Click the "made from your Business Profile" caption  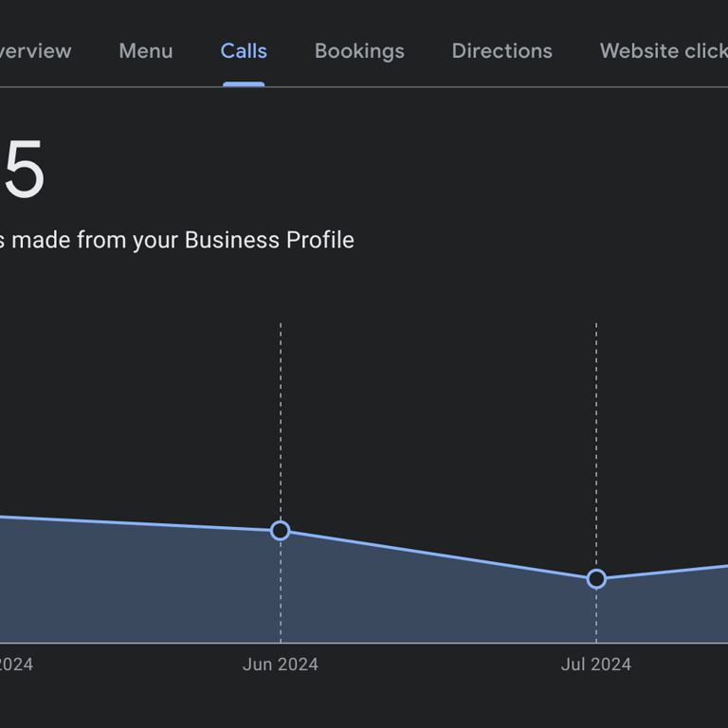(x=180, y=240)
